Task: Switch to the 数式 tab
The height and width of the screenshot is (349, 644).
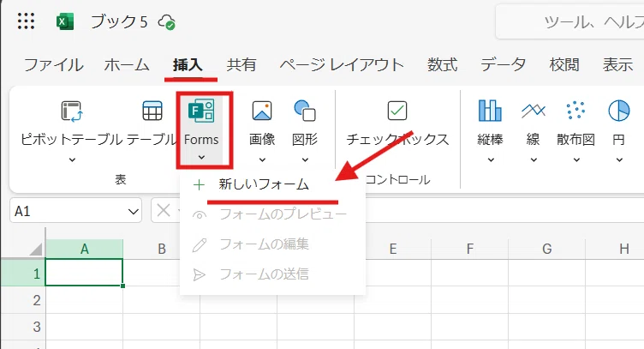Action: tap(443, 65)
